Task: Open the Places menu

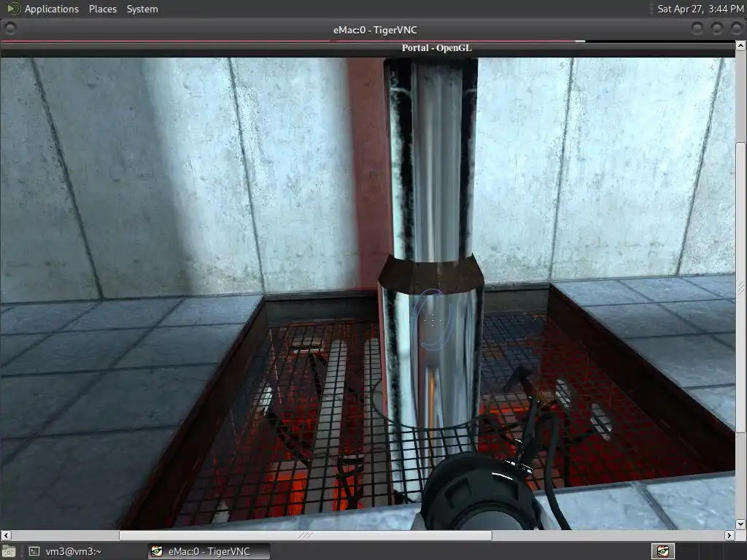Action: [102, 9]
